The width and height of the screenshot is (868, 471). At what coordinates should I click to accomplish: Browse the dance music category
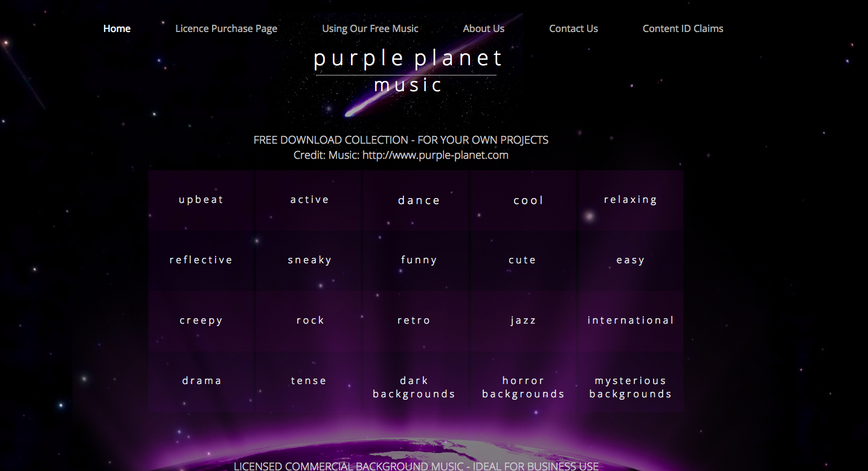419,200
